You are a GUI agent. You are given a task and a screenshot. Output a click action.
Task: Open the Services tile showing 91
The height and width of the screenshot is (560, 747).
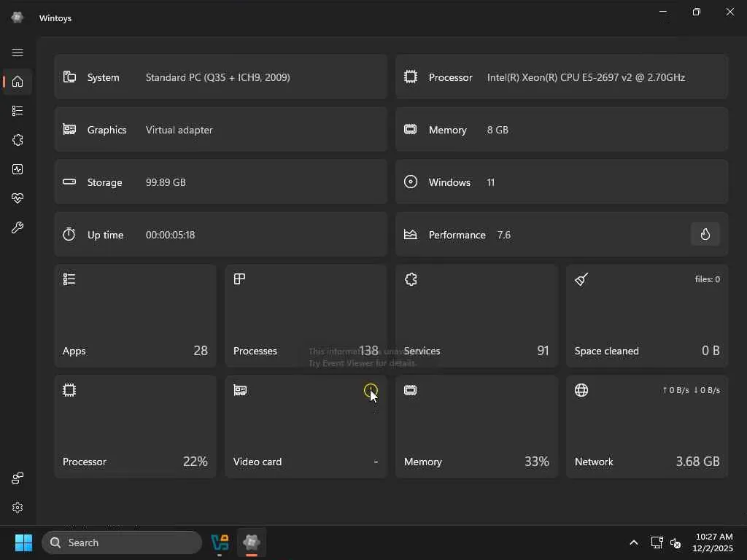click(x=476, y=316)
